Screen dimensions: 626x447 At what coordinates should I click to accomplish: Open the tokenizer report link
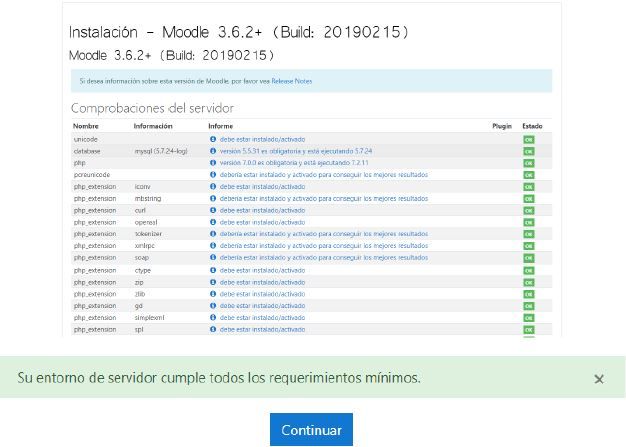click(x=324, y=234)
